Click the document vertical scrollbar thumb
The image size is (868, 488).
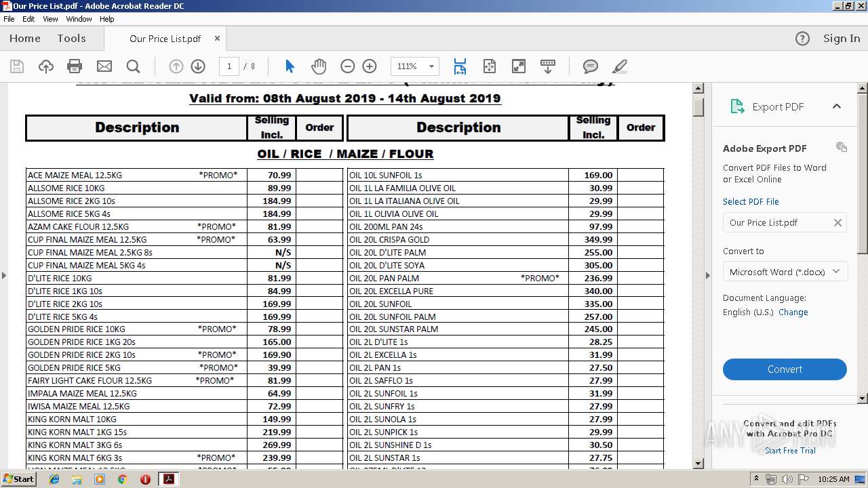(698, 106)
